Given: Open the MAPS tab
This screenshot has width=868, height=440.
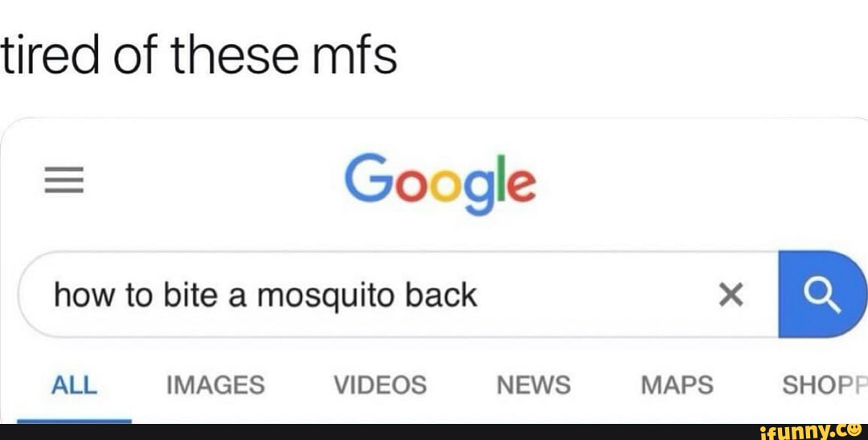Looking at the screenshot, I should tap(677, 384).
